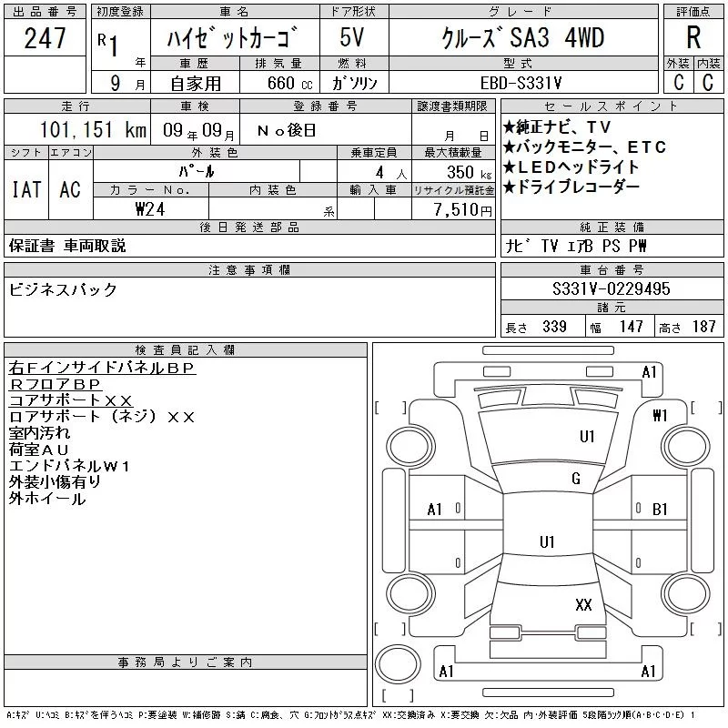Click header "注意事項欄"
Image resolution: width=728 pixels, height=728 pixels.
[249, 269]
